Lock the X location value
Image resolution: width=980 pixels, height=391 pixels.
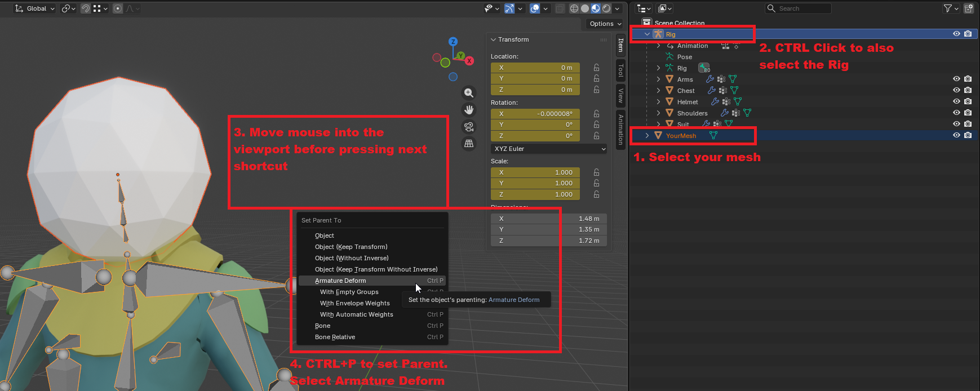(596, 68)
